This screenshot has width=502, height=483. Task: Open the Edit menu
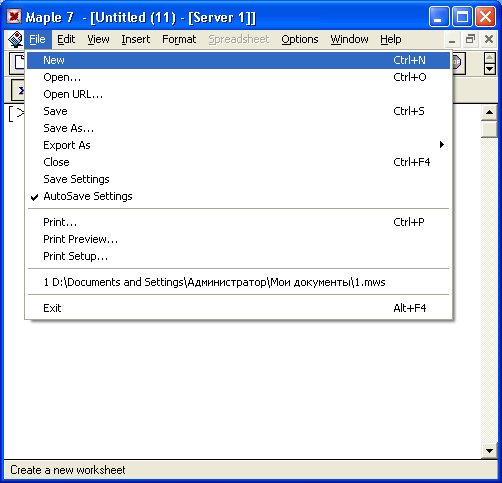66,39
